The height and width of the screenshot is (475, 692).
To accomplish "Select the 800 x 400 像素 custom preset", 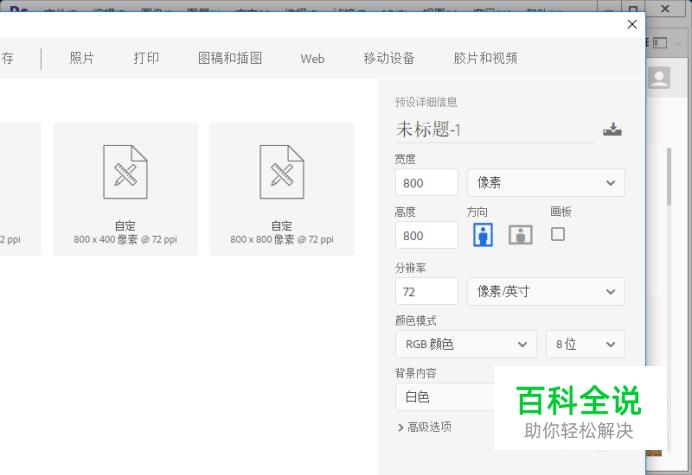I will [x=125, y=189].
